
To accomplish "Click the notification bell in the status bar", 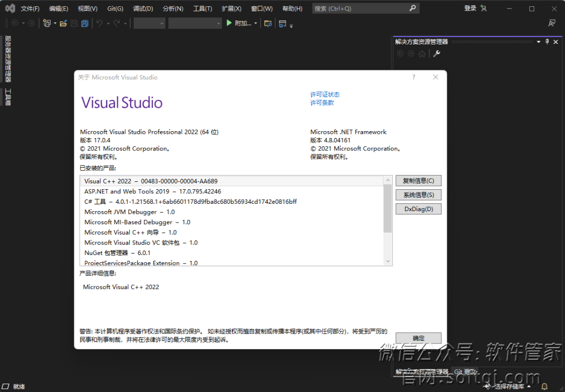I will [x=544, y=386].
